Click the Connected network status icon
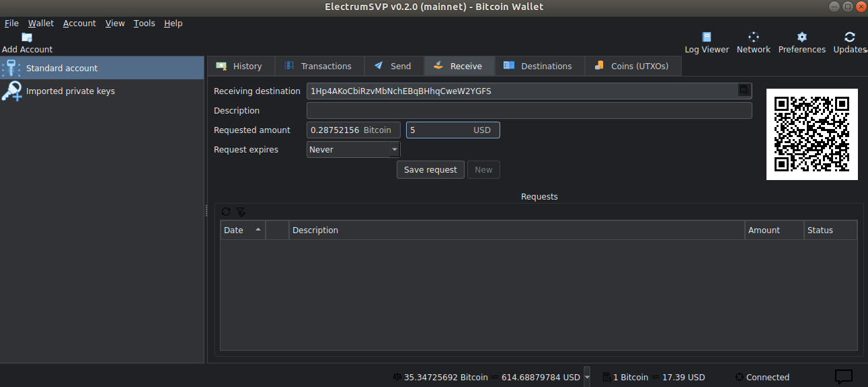This screenshot has width=868, height=387. (x=740, y=378)
